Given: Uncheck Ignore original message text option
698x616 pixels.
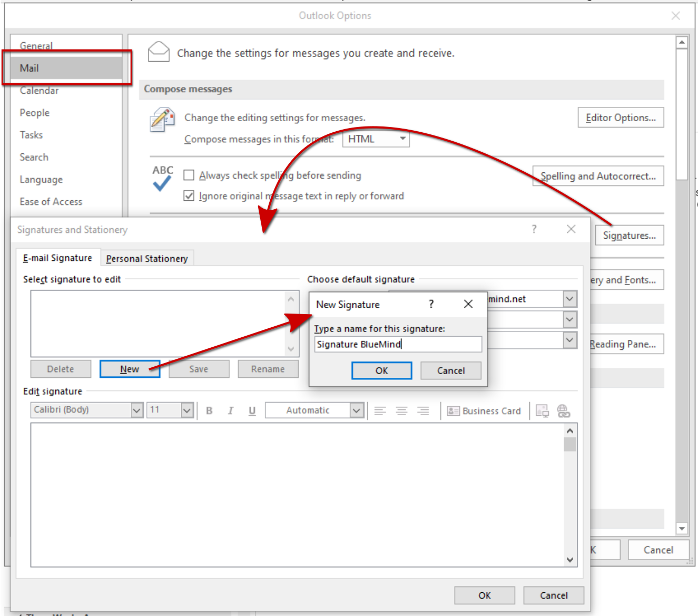Looking at the screenshot, I should [189, 196].
